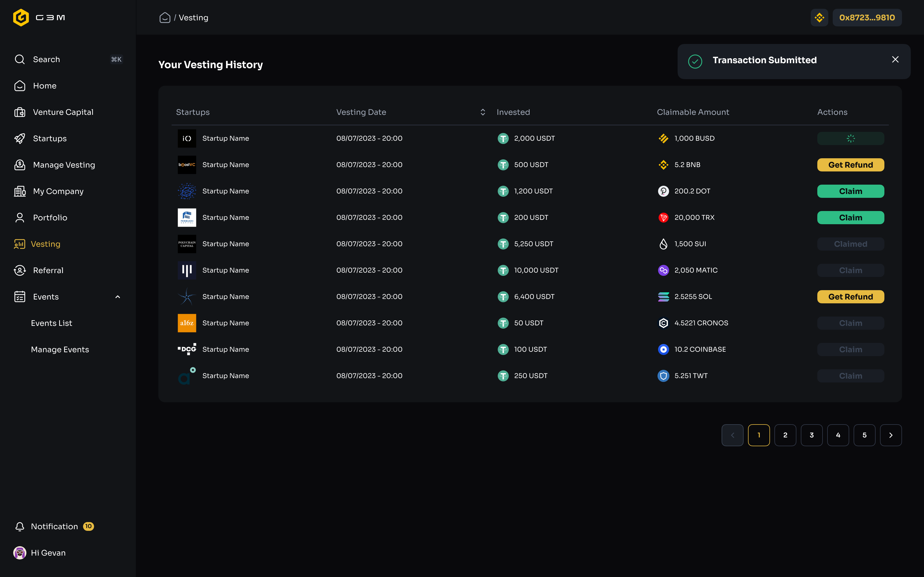
Task: Claim the 200.2 DOT amount
Action: click(850, 191)
